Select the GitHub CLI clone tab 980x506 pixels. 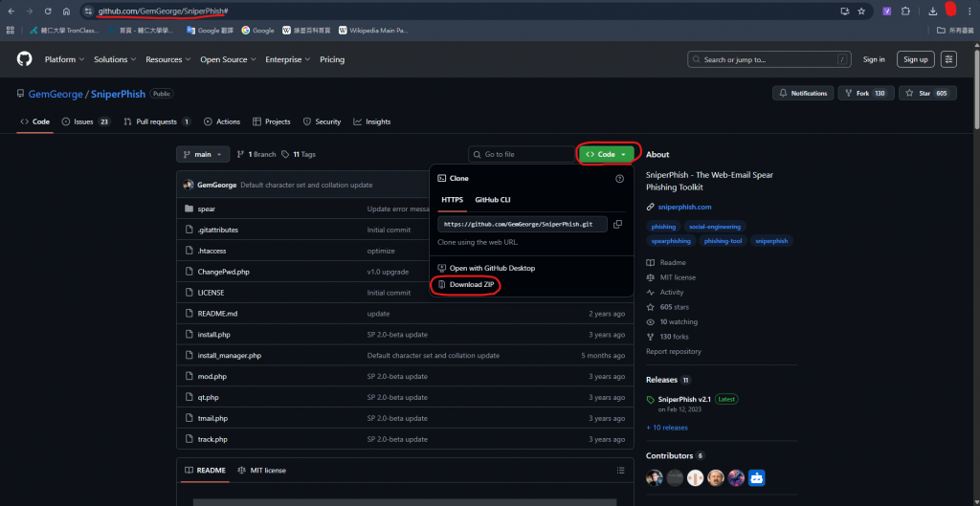[493, 200]
